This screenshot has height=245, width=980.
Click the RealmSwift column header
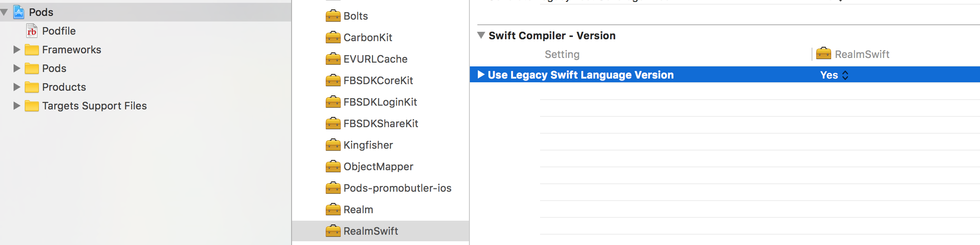click(862, 54)
